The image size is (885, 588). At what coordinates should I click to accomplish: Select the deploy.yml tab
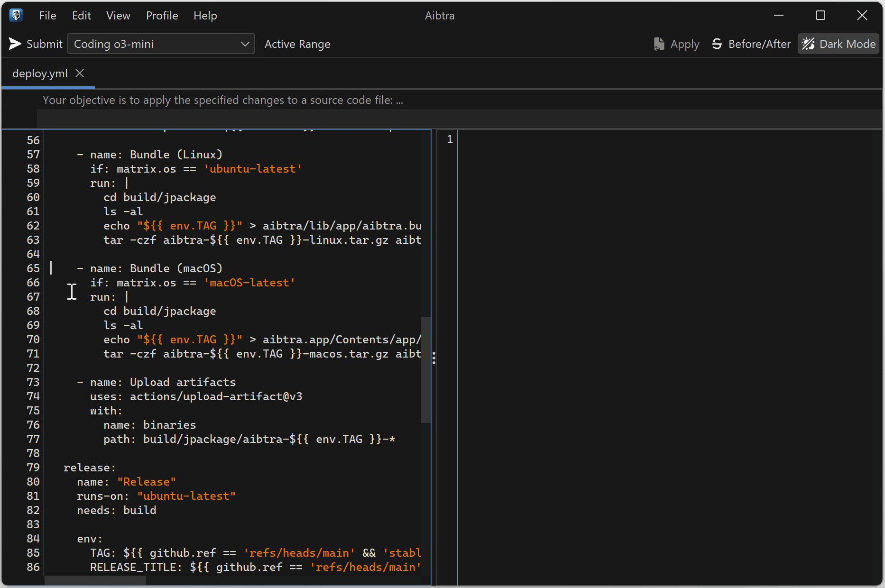tap(40, 73)
